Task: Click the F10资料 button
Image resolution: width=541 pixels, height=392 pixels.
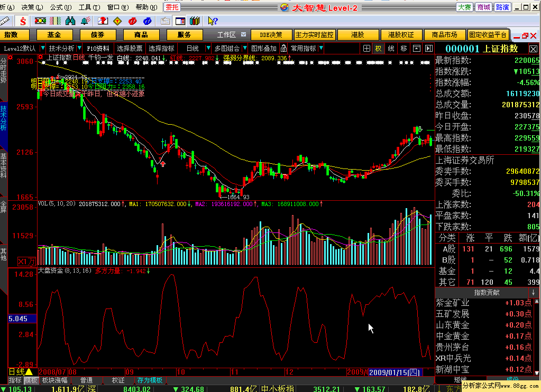Action: [98, 48]
